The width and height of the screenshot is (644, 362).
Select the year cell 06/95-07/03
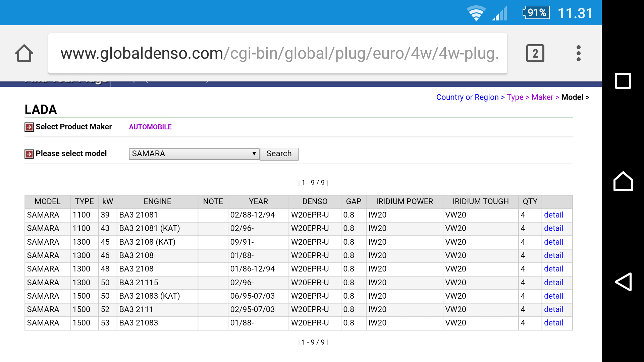click(258, 296)
